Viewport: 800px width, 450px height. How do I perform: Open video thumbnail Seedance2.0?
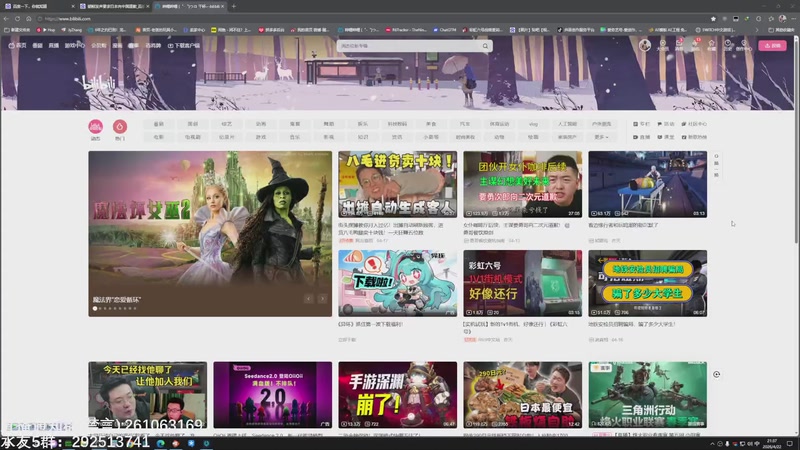click(x=272, y=395)
